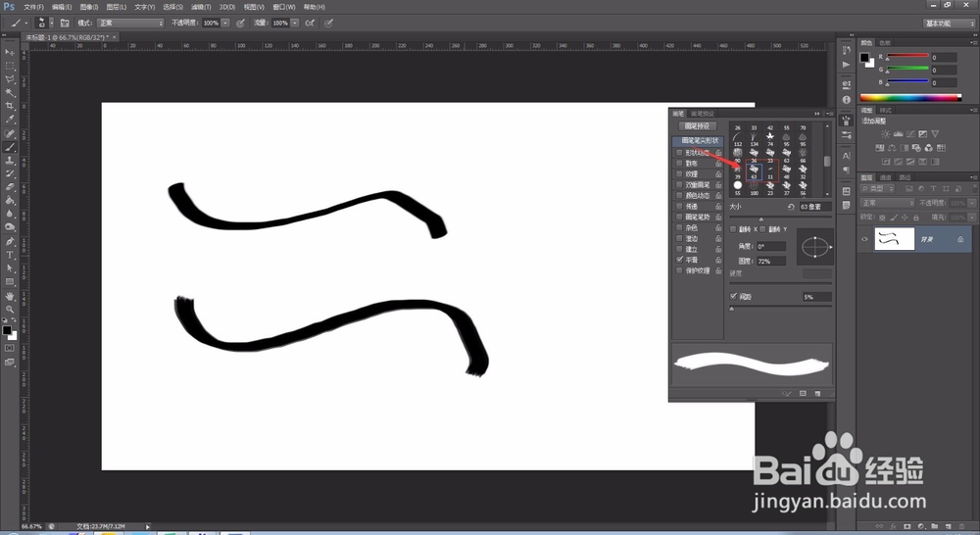The height and width of the screenshot is (535, 980).
Task: Open 编辑(E) menu
Action: point(61,7)
